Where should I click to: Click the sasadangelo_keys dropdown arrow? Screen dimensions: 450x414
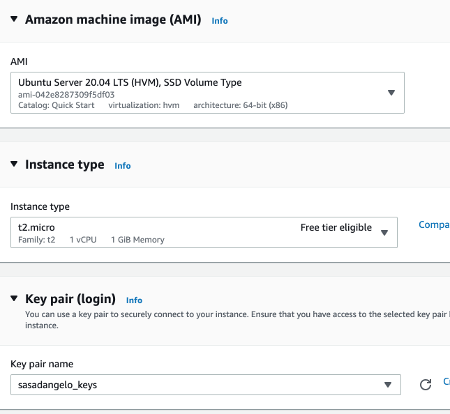point(387,385)
